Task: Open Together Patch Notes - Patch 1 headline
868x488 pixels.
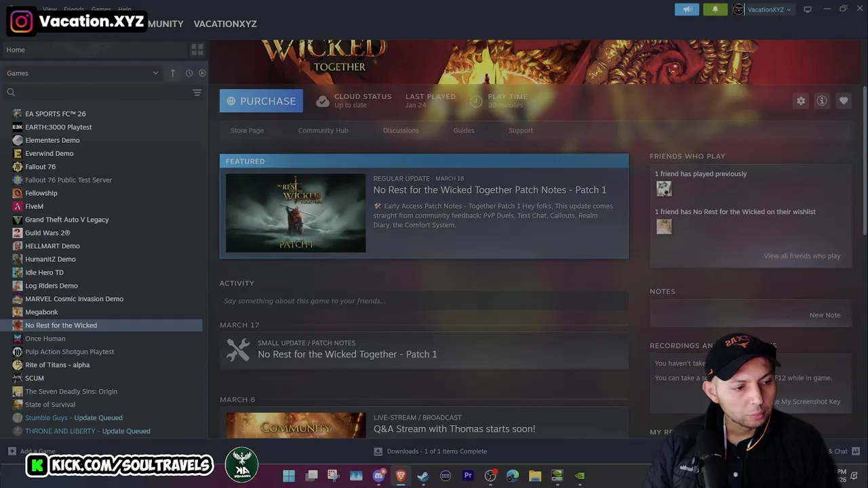Action: [x=490, y=190]
